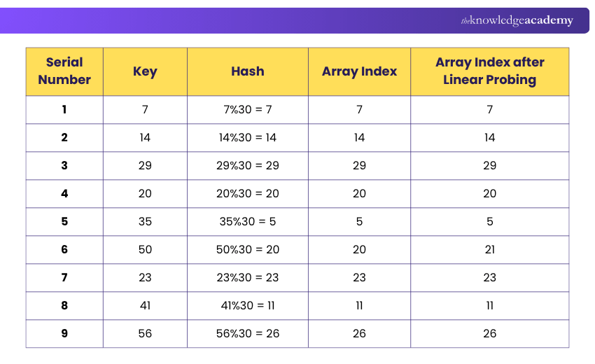Pick hash cell "50%30 = 20"

pos(247,250)
